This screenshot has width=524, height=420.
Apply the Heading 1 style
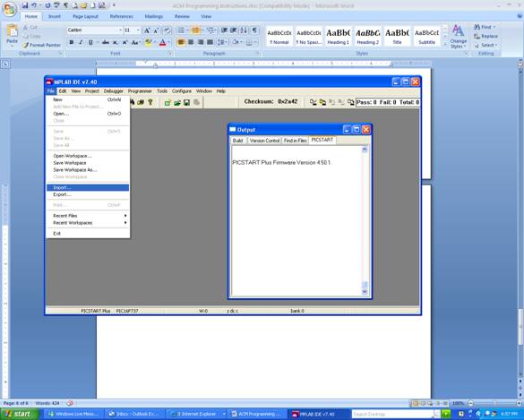[338, 37]
